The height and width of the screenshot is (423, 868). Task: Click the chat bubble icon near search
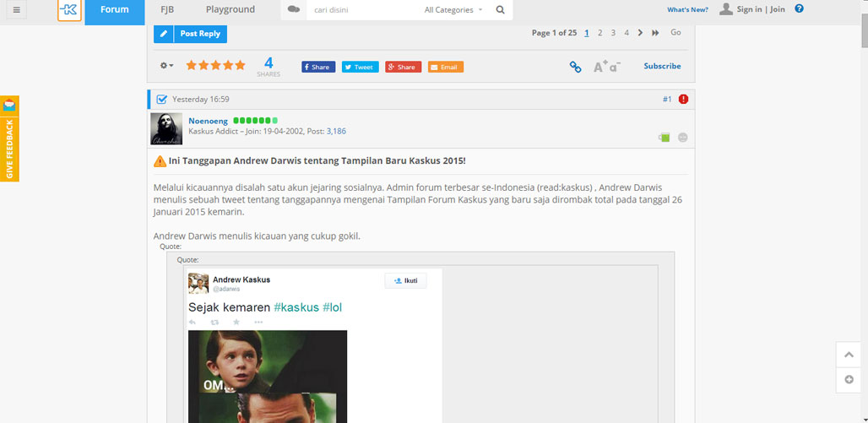coord(294,9)
